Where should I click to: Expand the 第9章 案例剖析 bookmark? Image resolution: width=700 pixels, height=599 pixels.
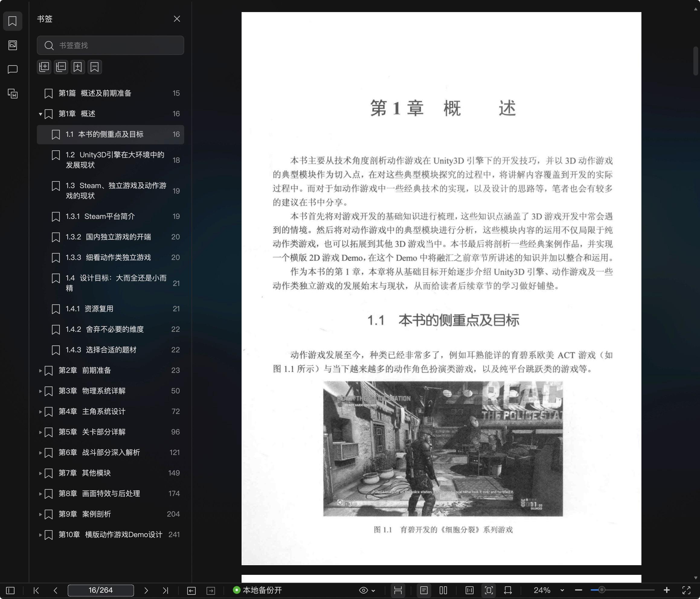click(40, 514)
